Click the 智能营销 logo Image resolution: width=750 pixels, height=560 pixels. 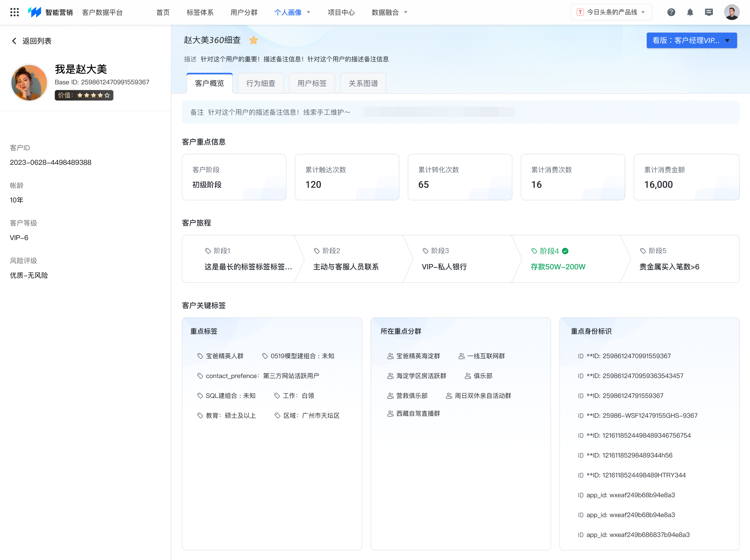click(x=50, y=12)
